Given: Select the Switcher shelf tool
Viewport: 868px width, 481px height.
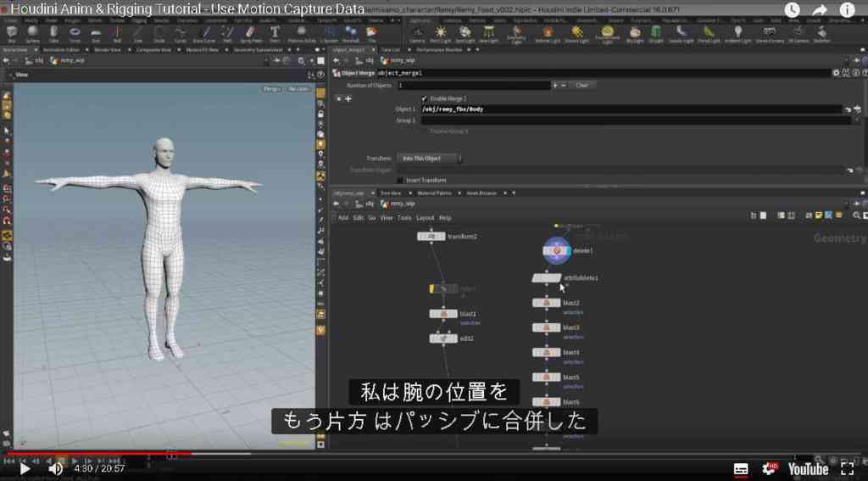Looking at the screenshot, I should pos(822,34).
